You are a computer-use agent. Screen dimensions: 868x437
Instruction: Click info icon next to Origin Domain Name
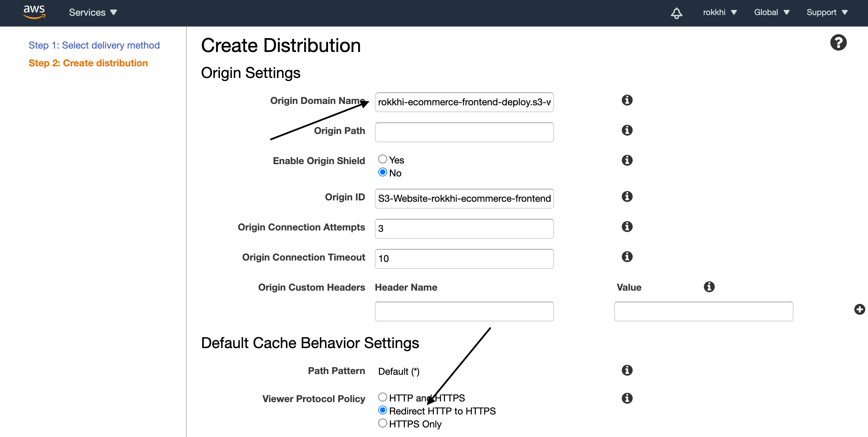click(627, 100)
